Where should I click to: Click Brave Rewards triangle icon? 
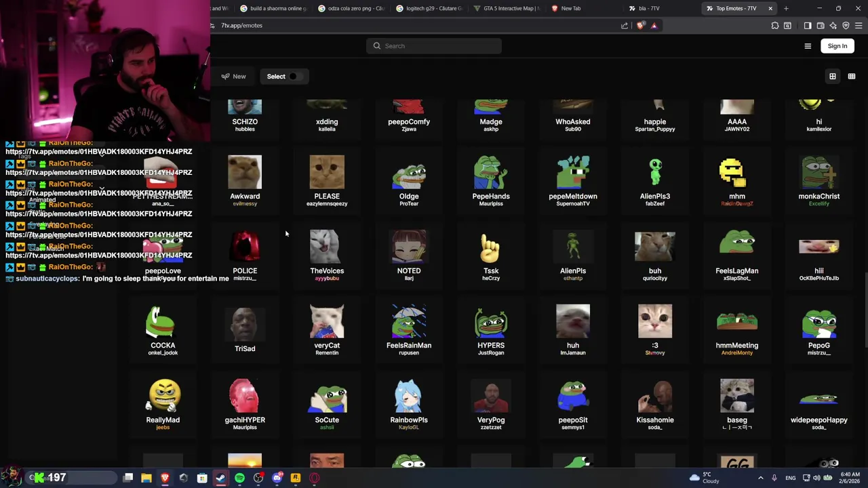[654, 26]
